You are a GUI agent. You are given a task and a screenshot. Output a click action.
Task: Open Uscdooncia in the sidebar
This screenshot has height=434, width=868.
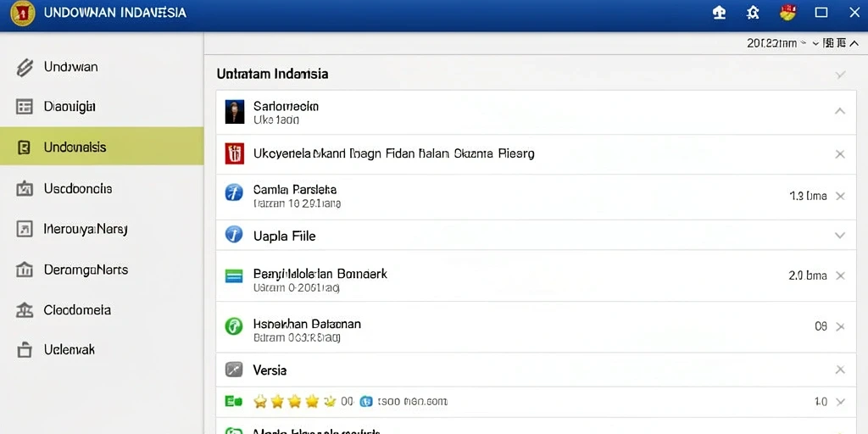click(102, 189)
